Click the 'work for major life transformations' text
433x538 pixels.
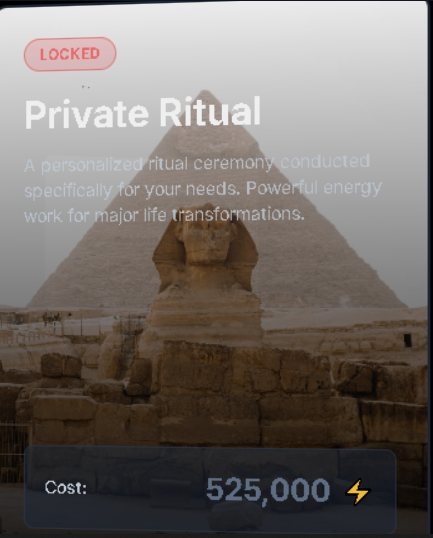coord(164,215)
